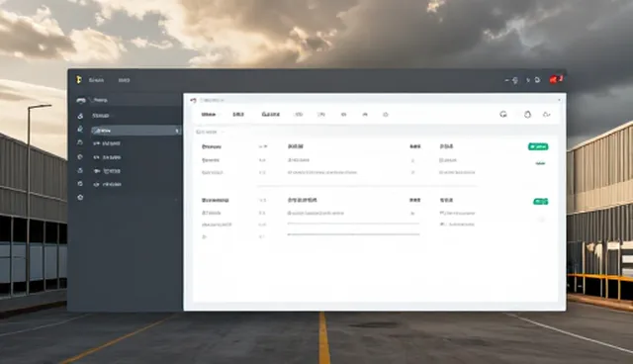Viewport: 633px width, 364px height.
Task: Click the red back arrow in the white panel header
Action: [x=194, y=100]
